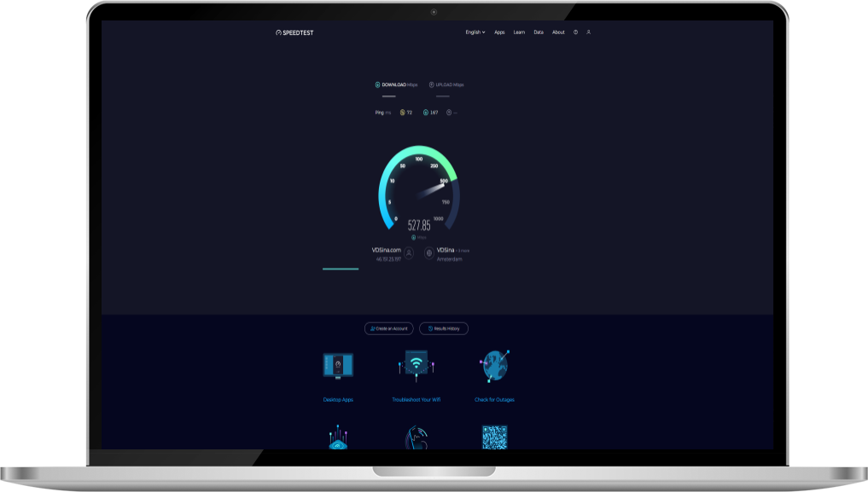Click the globe icon for outages

click(x=495, y=365)
